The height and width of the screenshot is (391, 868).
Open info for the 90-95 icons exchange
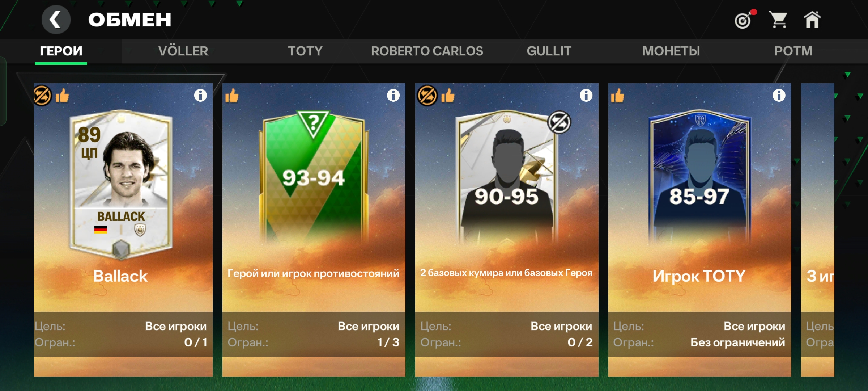click(586, 96)
